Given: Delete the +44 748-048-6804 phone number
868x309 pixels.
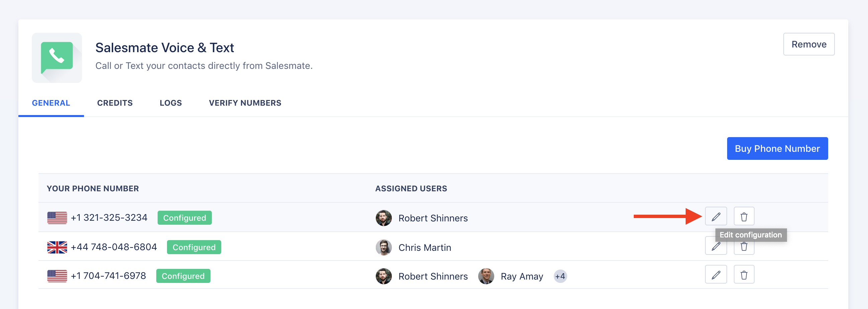Looking at the screenshot, I should (x=744, y=246).
